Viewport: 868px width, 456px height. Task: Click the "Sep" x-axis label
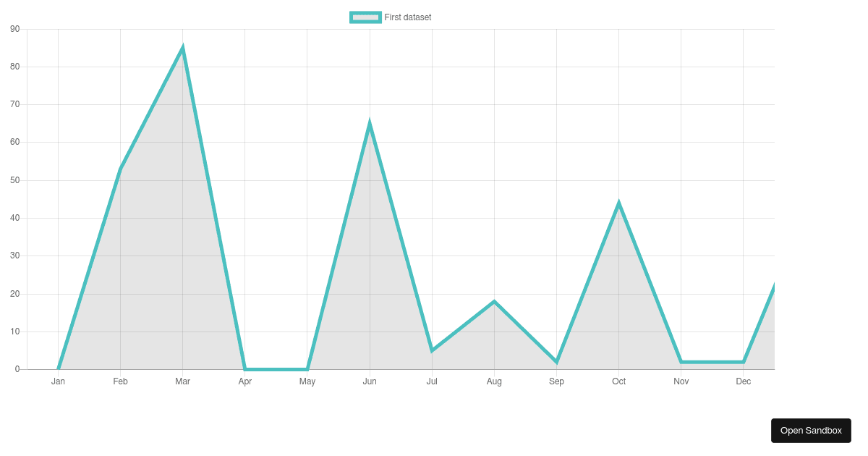pyautogui.click(x=556, y=381)
